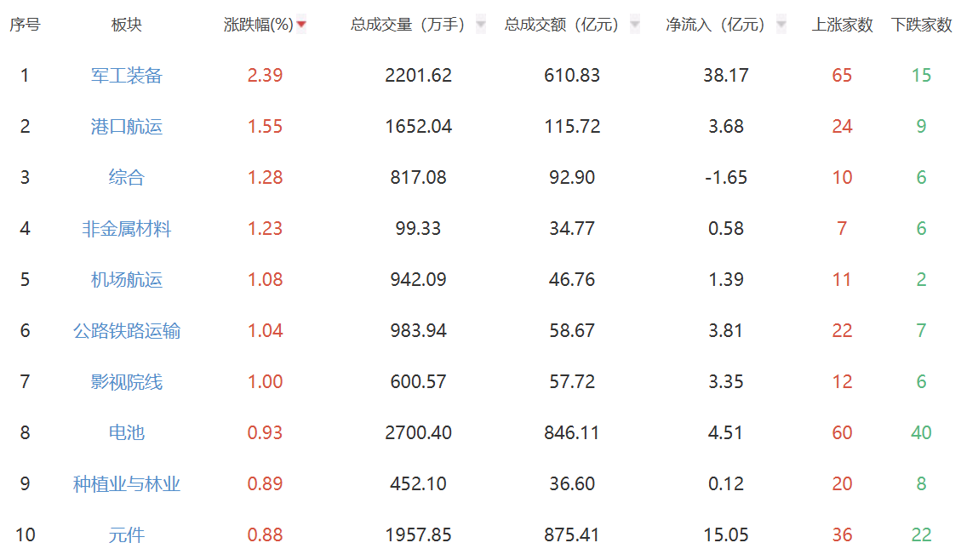The width and height of the screenshot is (961, 560).
Task: Click the 下跌家数 column header
Action: click(x=921, y=26)
